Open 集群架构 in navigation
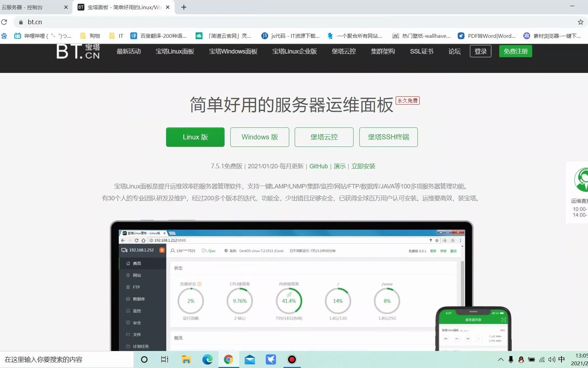The width and height of the screenshot is (588, 368). [383, 51]
